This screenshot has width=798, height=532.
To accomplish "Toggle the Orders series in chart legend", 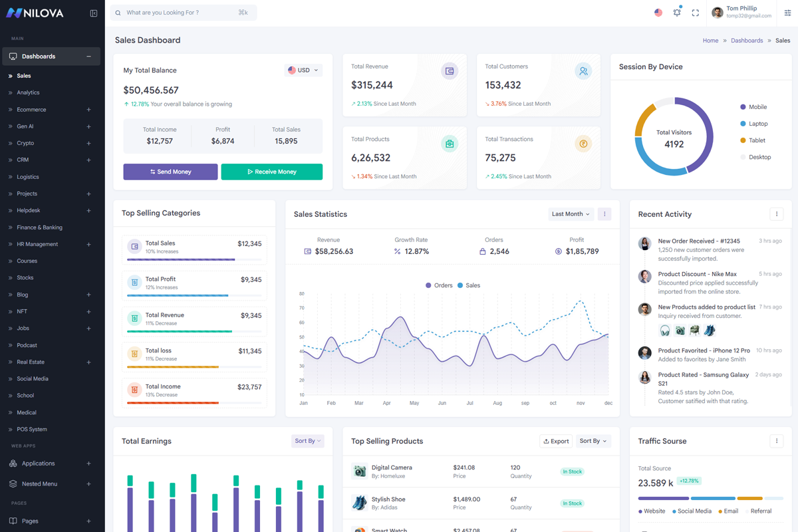I will [439, 285].
